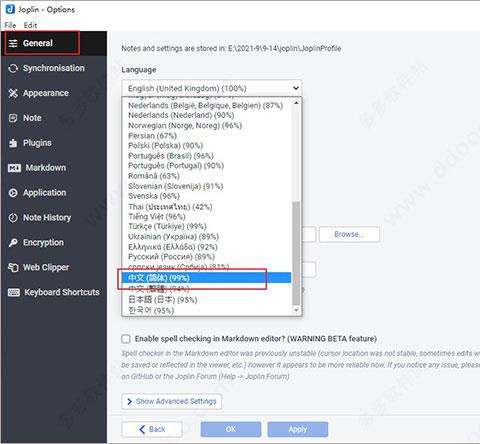The image size is (480, 444).
Task: Click the Markdown section icon
Action: (x=14, y=168)
